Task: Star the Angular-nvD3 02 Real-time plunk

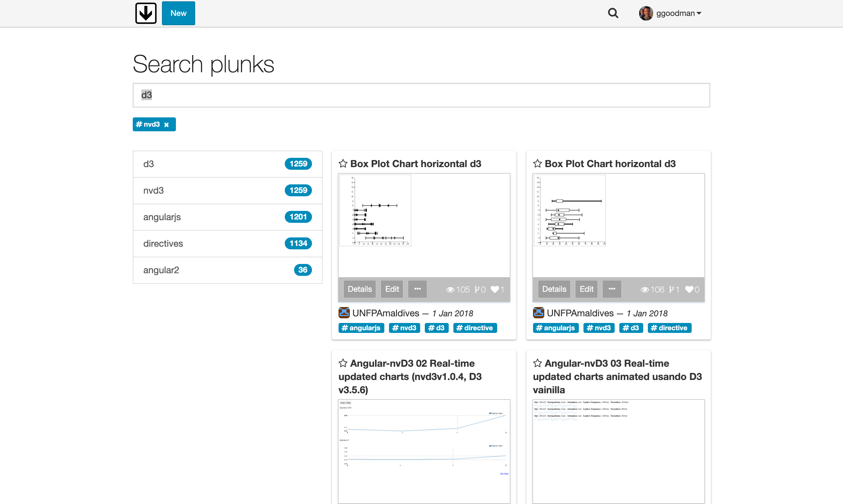Action: [343, 363]
